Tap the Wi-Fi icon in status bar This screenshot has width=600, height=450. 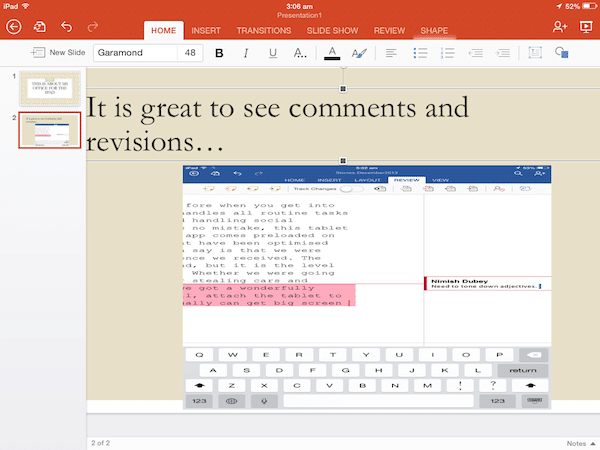click(x=26, y=6)
